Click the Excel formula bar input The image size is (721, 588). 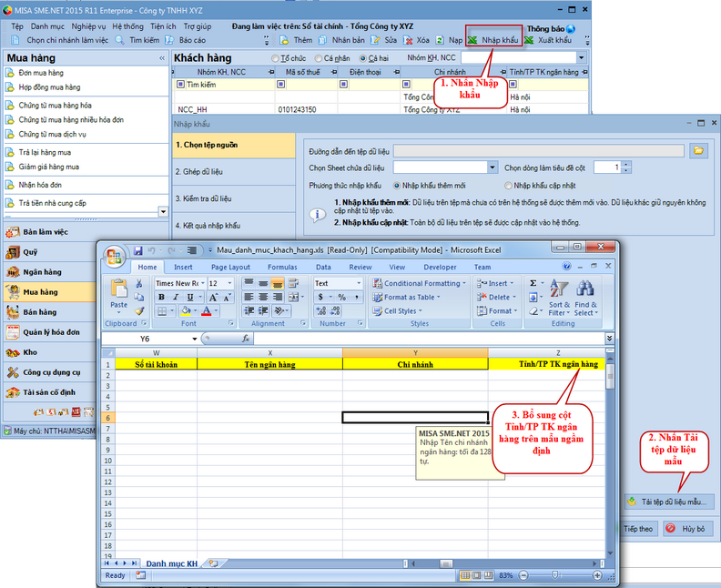[430, 339]
